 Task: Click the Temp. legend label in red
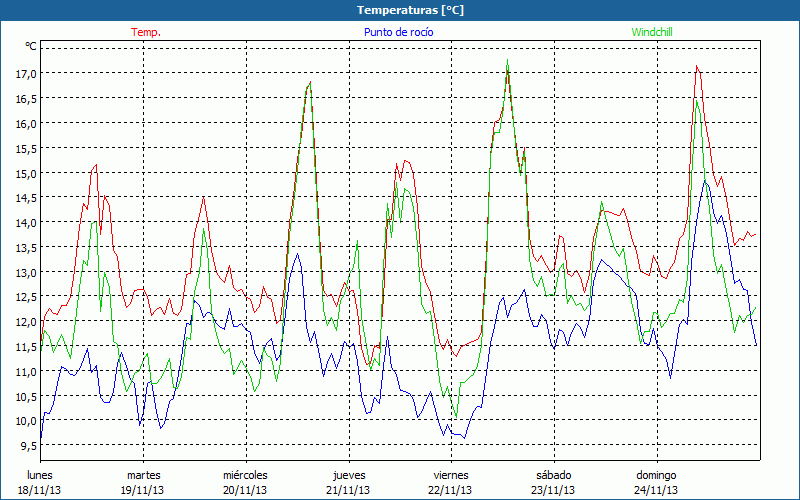(x=146, y=32)
